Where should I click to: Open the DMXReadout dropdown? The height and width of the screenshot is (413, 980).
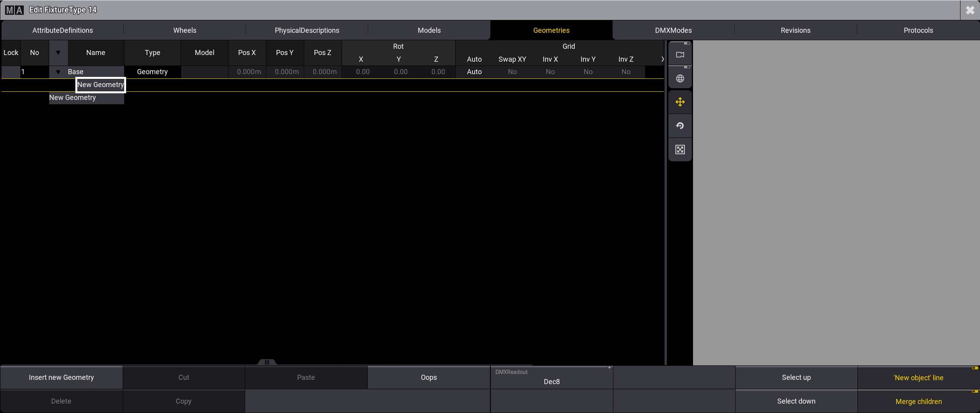tap(551, 377)
